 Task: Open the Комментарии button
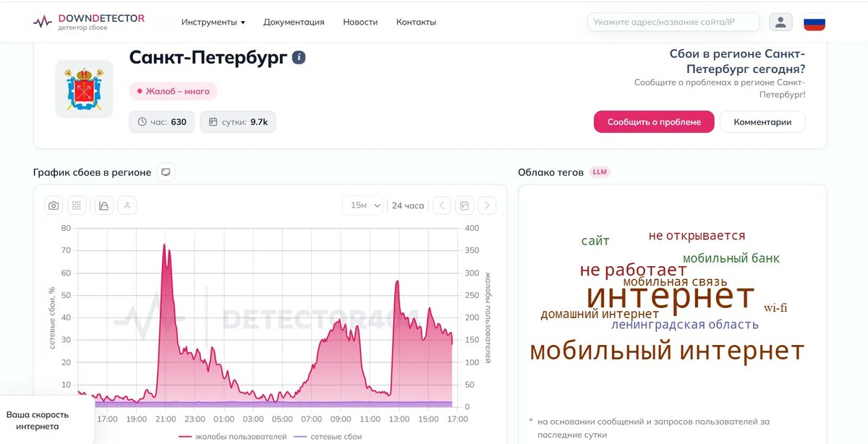point(762,121)
